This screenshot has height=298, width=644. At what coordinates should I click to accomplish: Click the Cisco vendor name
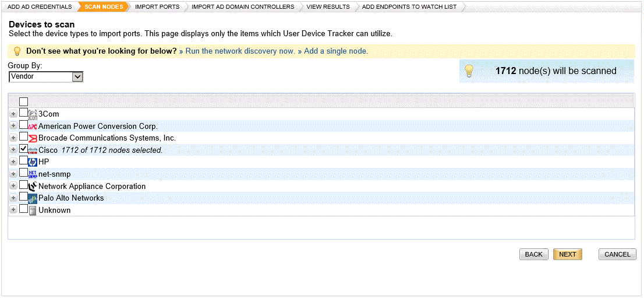[48, 150]
